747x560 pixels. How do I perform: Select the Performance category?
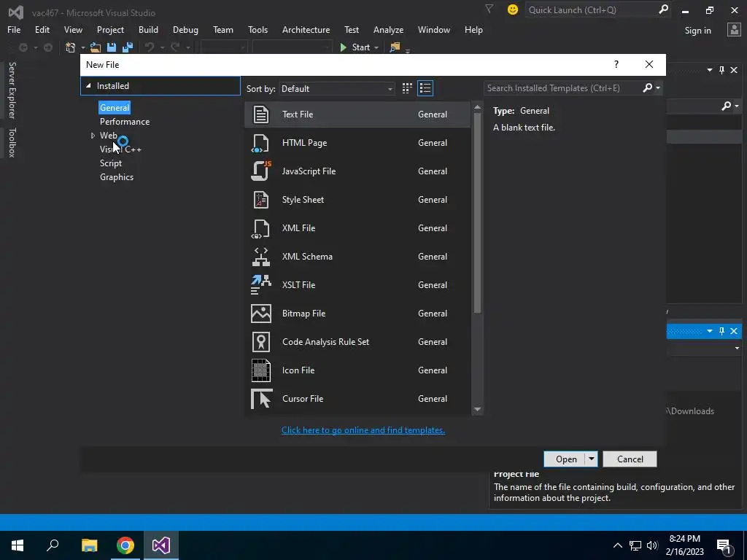124,122
